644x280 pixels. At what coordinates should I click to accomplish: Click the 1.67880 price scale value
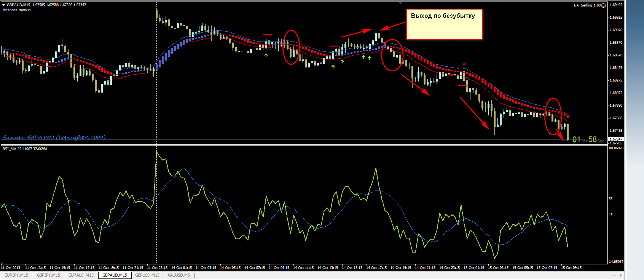[x=616, y=106]
